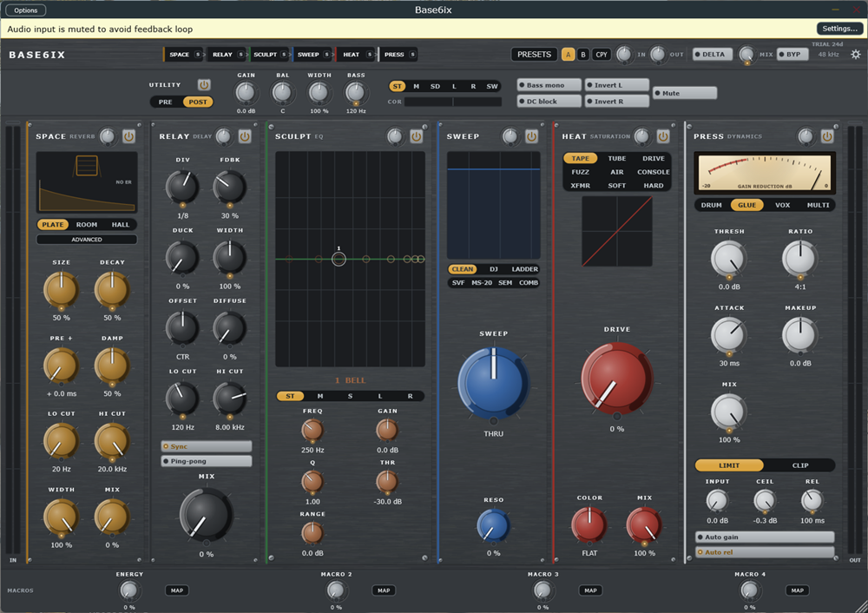This screenshot has width=868, height=613.
Task: Click the CPY copy button
Action: point(602,55)
